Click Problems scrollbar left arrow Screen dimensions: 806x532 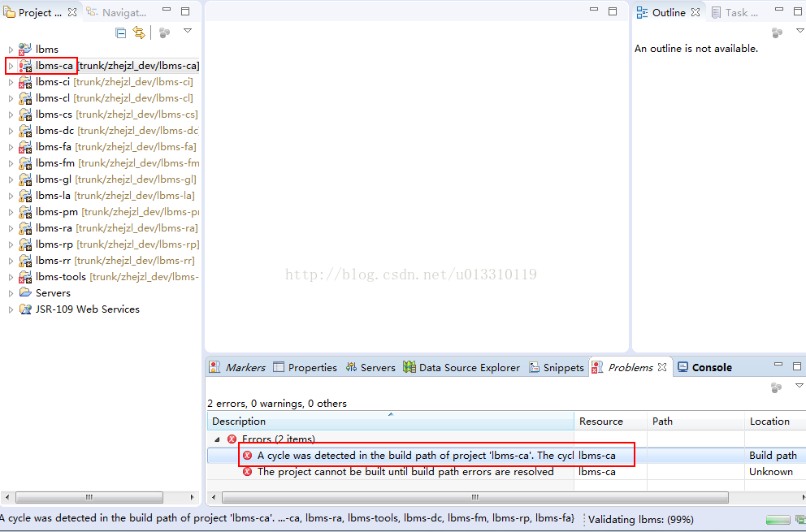[214, 497]
